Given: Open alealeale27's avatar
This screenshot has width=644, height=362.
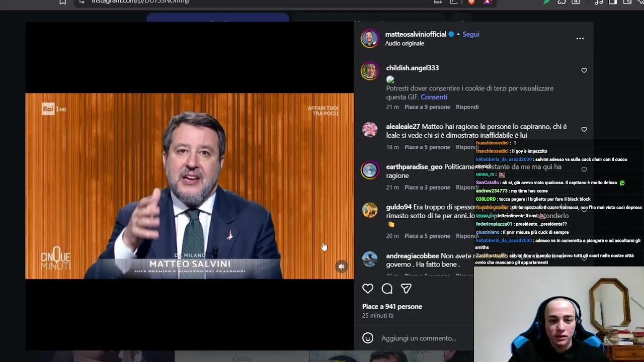Looking at the screenshot, I should pyautogui.click(x=370, y=130).
